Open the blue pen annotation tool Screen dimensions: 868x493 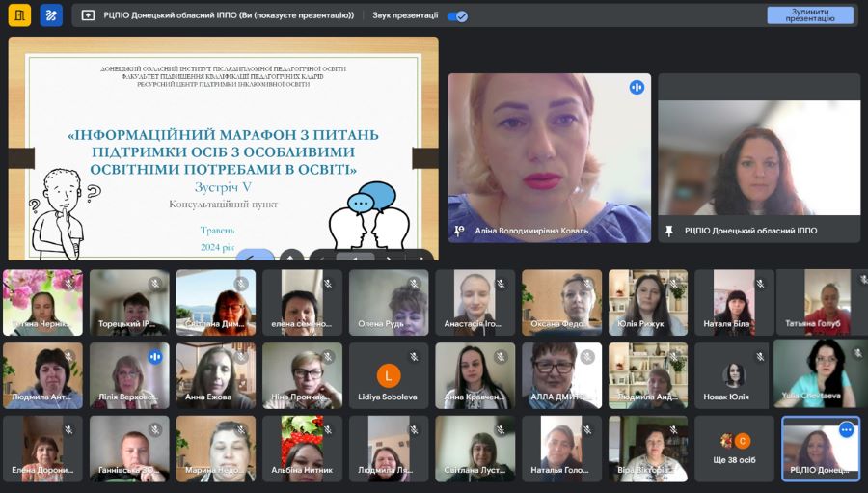tap(51, 15)
